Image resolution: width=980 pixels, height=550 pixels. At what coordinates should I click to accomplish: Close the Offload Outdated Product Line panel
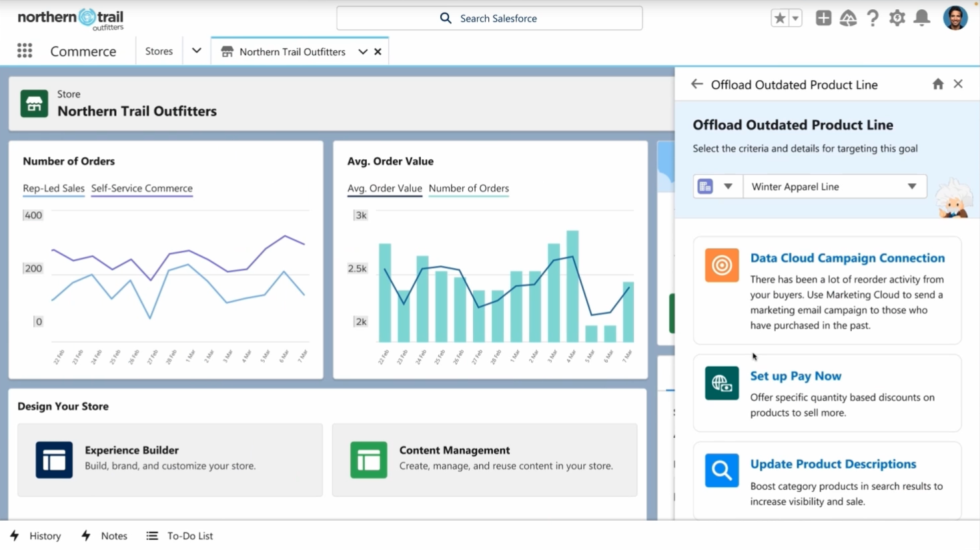pyautogui.click(x=958, y=84)
